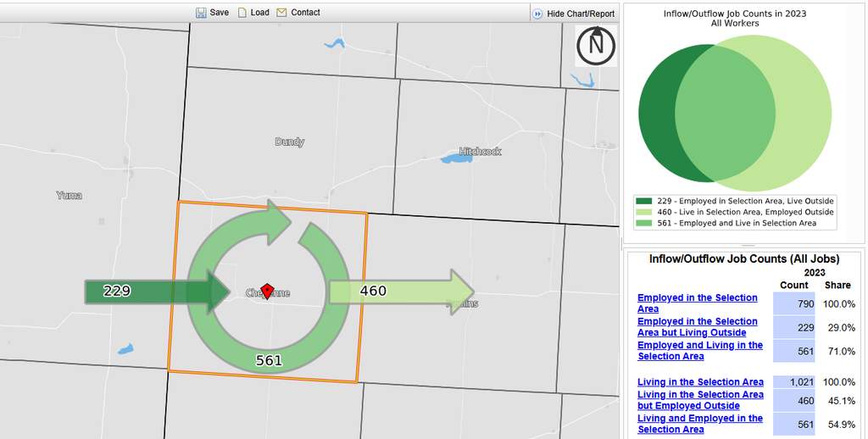
Task: Open Living in Selection Area but Employed Outside link
Action: pyautogui.click(x=700, y=400)
